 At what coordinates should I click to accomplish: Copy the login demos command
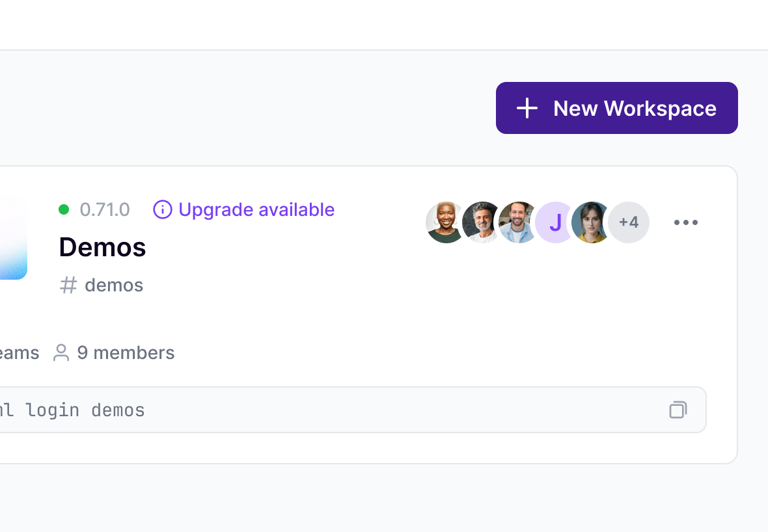678,410
